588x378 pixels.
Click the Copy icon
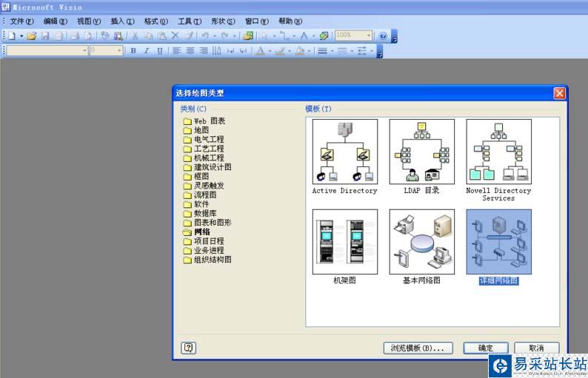coord(148,36)
